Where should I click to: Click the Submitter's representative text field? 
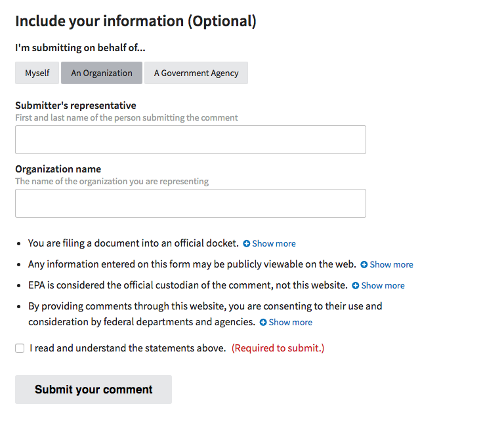point(190,140)
